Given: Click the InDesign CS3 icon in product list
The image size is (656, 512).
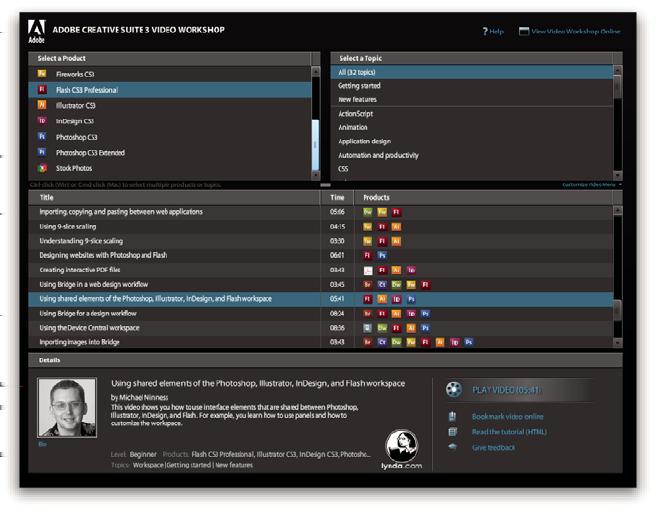Looking at the screenshot, I should [x=42, y=121].
